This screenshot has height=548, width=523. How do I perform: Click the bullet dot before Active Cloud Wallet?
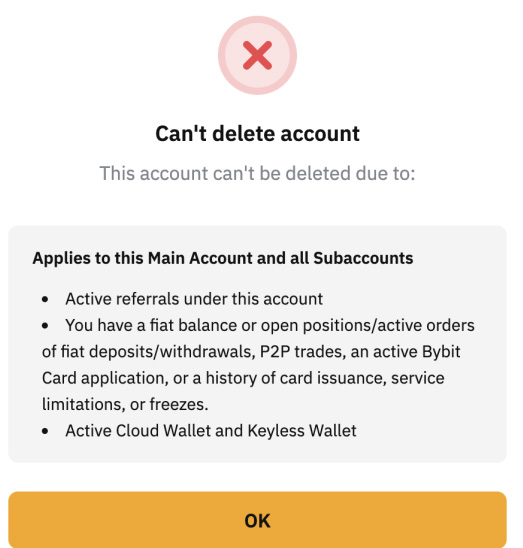pyautogui.click(x=45, y=431)
